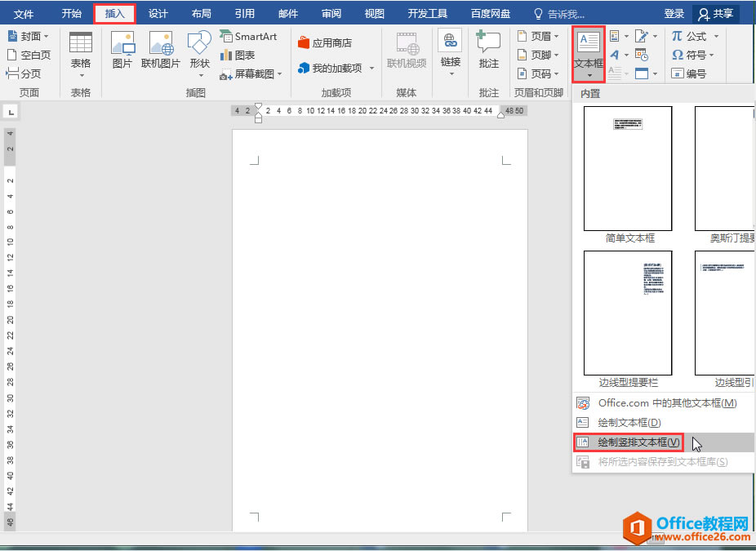Screen dimensions: 756x551
Task: Switch to the 开始 home tab
Action: [x=71, y=14]
